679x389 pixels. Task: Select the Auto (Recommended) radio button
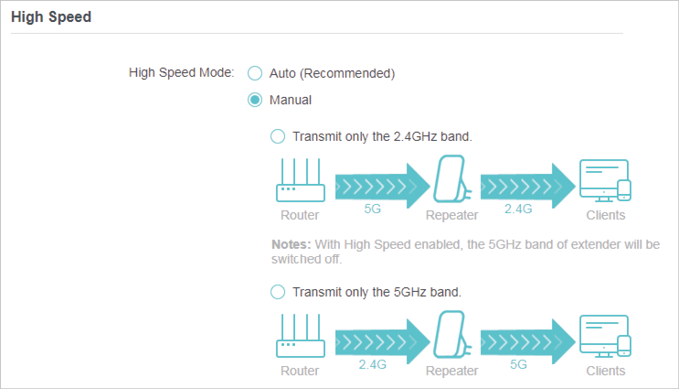pos(255,73)
